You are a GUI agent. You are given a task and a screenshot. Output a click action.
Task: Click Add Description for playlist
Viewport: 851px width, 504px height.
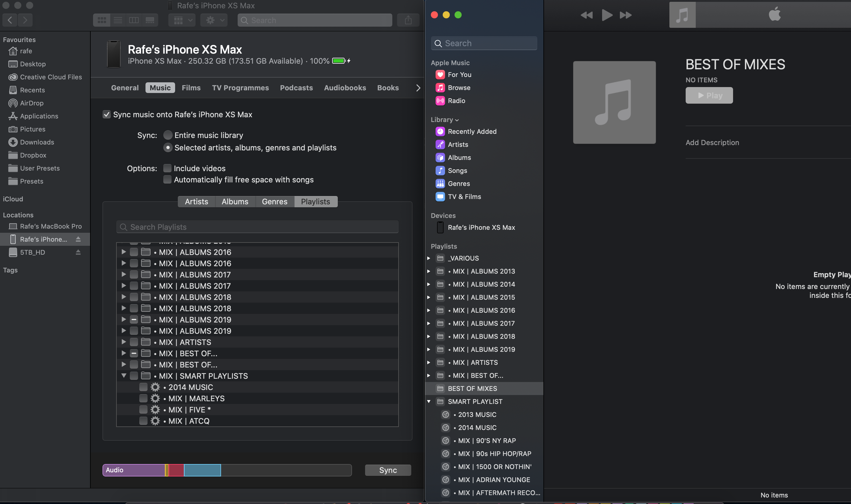[x=712, y=143]
